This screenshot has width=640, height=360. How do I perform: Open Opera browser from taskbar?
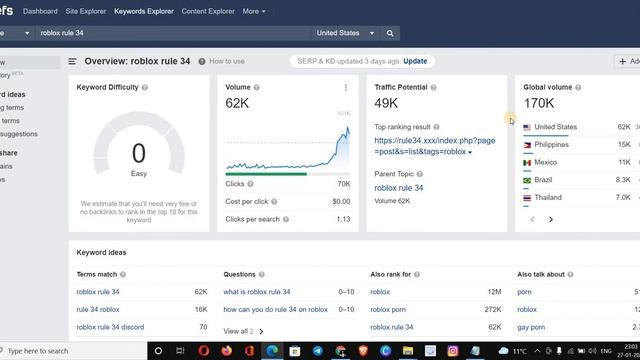(204, 351)
